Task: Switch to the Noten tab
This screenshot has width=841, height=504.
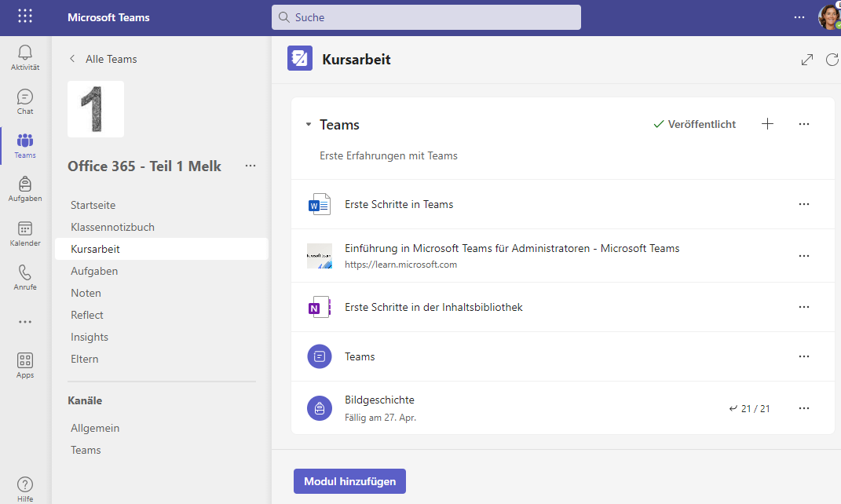Action: pyautogui.click(x=86, y=292)
